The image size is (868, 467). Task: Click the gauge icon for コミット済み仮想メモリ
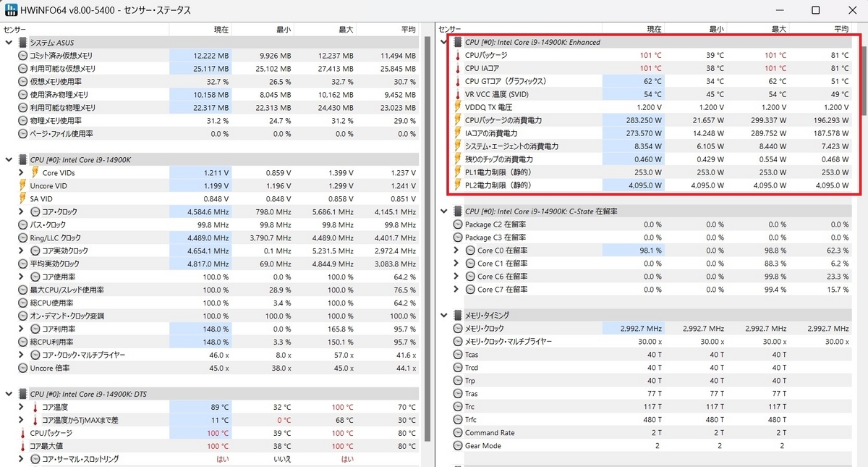[x=23, y=56]
